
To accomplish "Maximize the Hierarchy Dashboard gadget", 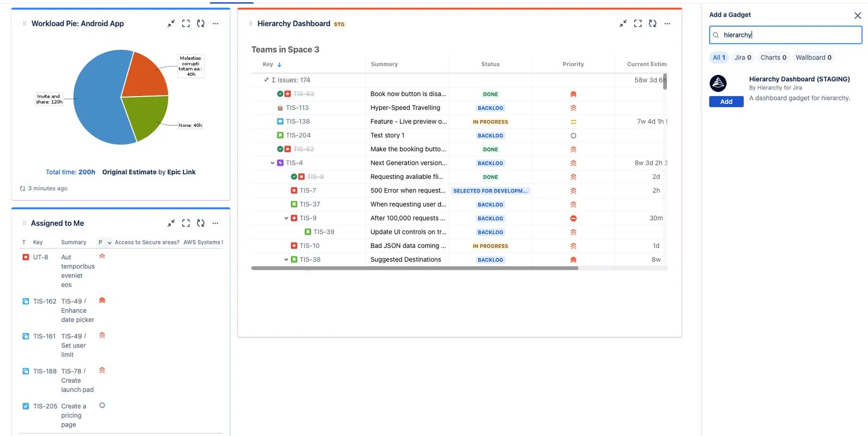I will tap(638, 23).
